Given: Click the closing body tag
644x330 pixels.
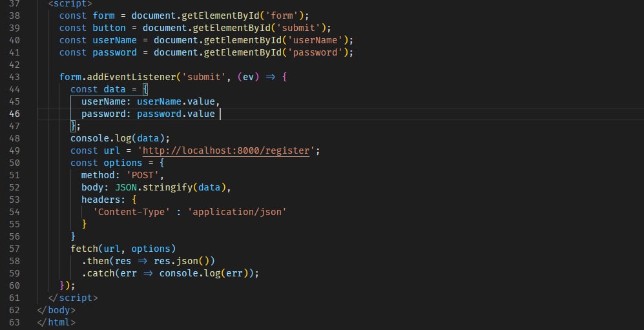Looking at the screenshot, I should [x=56, y=310].
